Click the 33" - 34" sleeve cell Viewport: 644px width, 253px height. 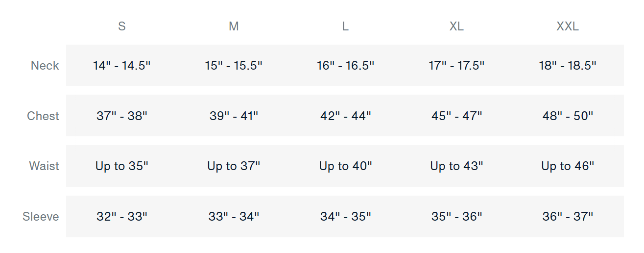[234, 217]
